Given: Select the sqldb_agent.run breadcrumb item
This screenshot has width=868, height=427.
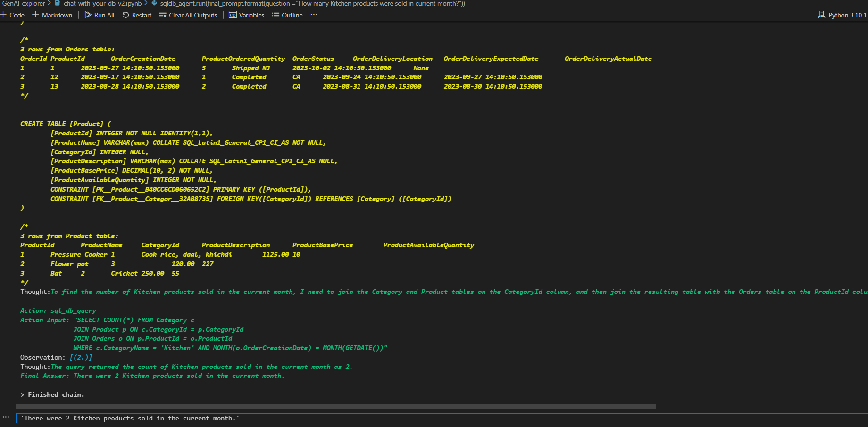Looking at the screenshot, I should [x=311, y=3].
